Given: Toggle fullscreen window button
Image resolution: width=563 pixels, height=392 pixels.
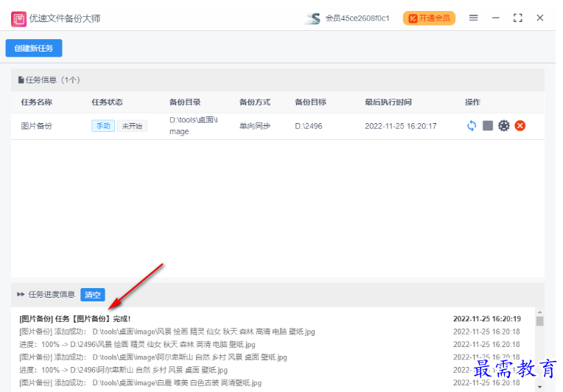Looking at the screenshot, I should pyautogui.click(x=518, y=18).
